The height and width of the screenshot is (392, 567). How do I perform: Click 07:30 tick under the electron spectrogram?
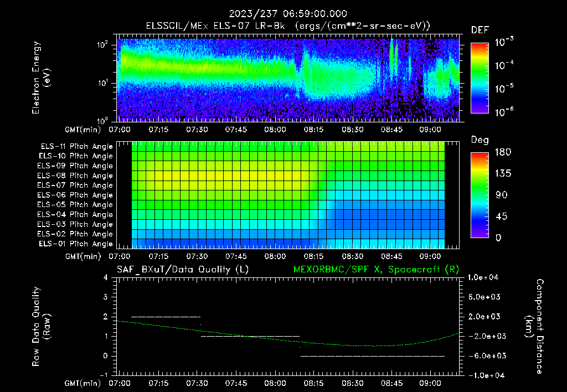[x=197, y=130]
